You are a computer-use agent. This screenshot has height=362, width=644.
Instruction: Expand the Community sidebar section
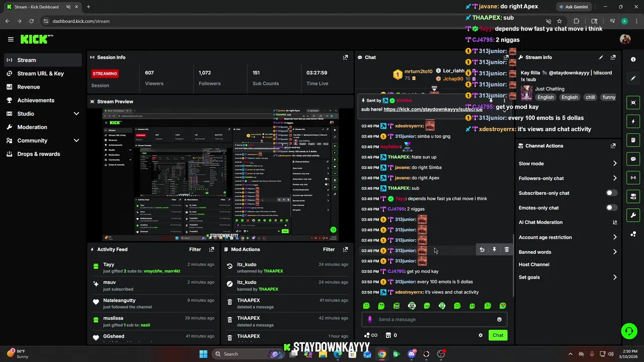(76, 141)
